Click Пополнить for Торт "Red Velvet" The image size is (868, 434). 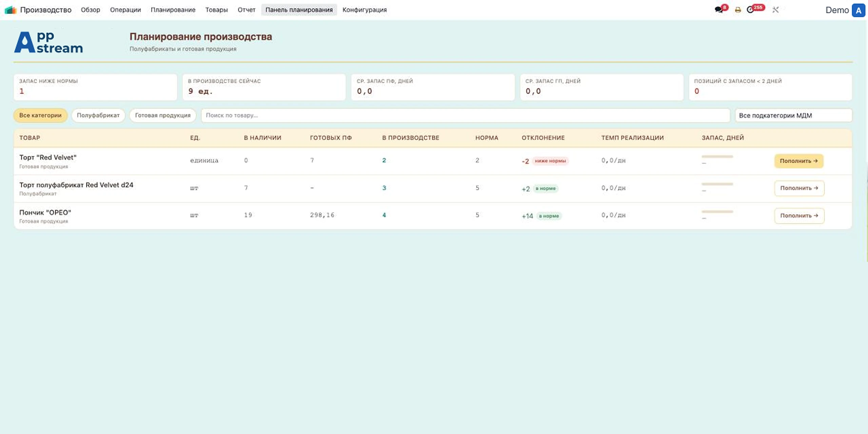(x=799, y=161)
